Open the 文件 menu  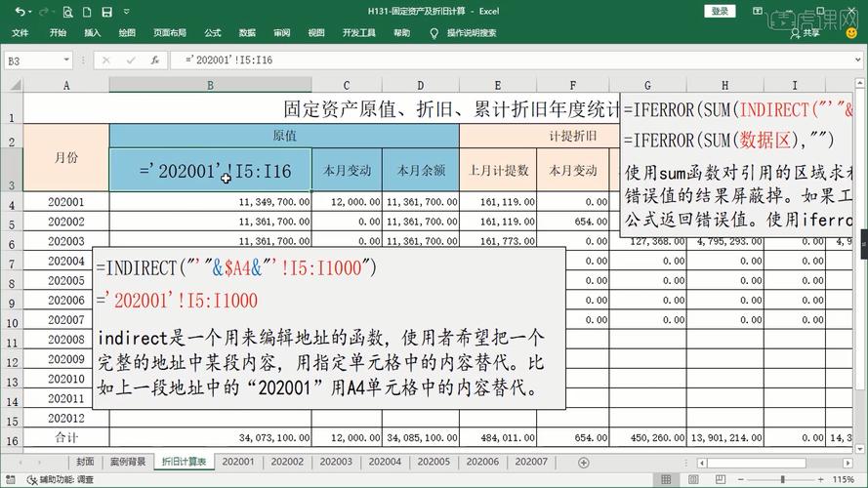point(20,32)
